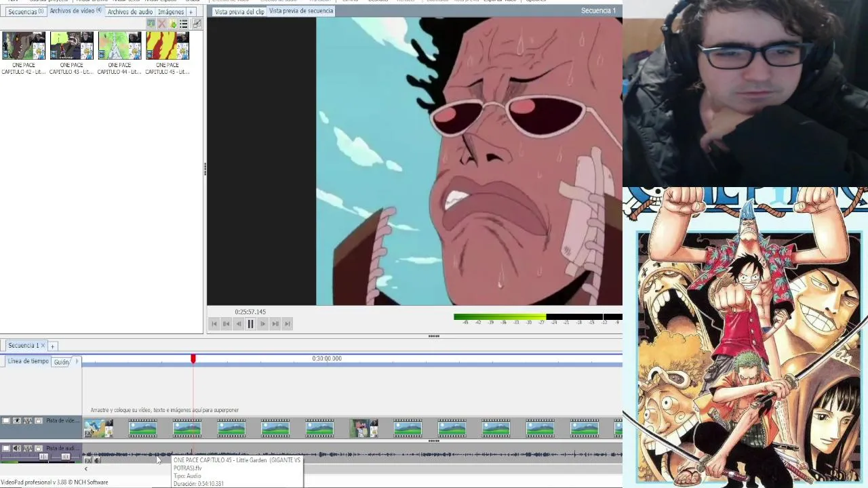Open FX on first video clip

[x=87, y=433]
